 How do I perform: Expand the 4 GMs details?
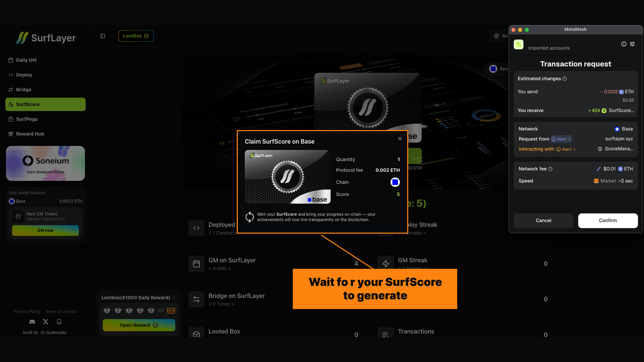coord(220,268)
